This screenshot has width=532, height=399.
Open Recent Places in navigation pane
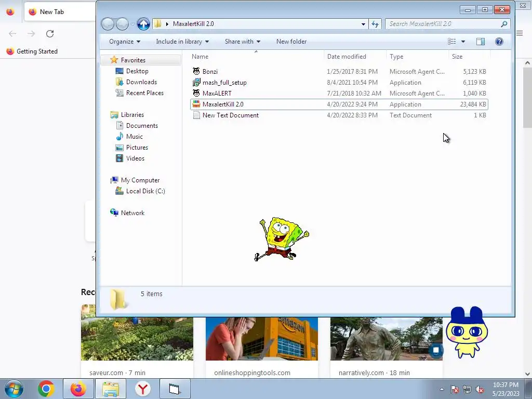[144, 92]
